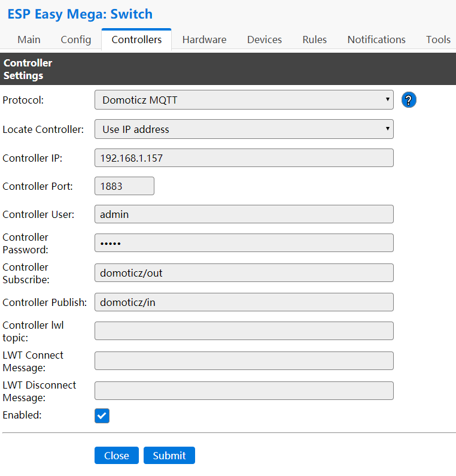The height and width of the screenshot is (476, 456).
Task: Go to the Devices tab
Action: pyautogui.click(x=265, y=40)
